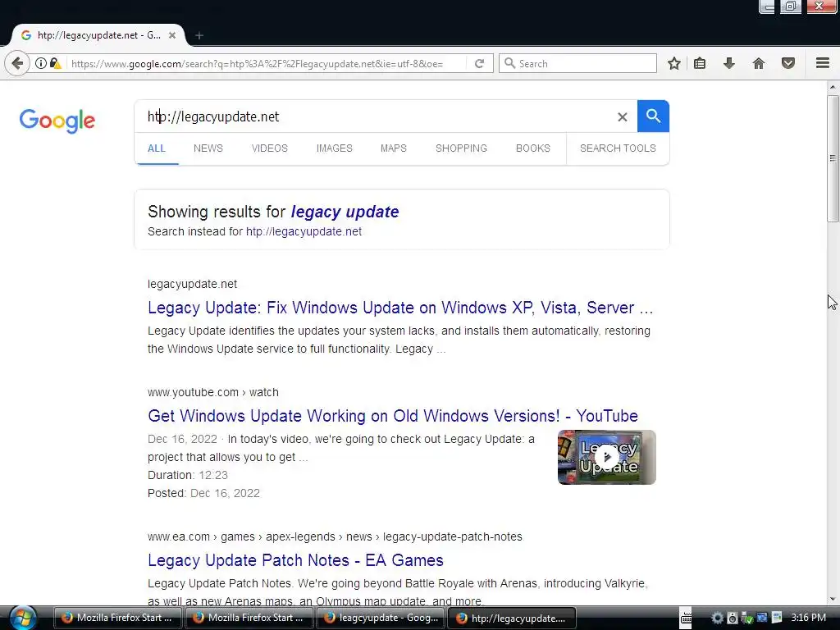Image resolution: width=840 pixels, height=630 pixels.
Task: Switch to the VIDEOS tab
Action: (x=269, y=148)
